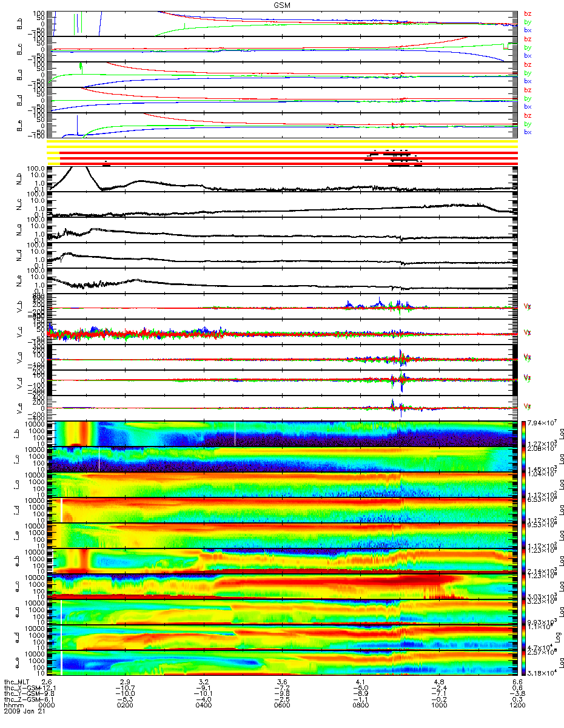Click the by legend of B_b panel
564x728 pixels.
pyautogui.click(x=528, y=22)
